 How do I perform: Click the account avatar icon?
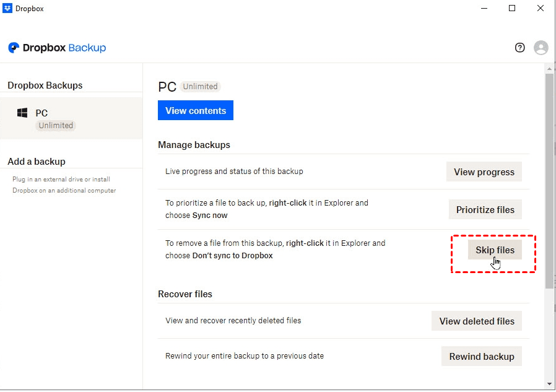tap(541, 48)
